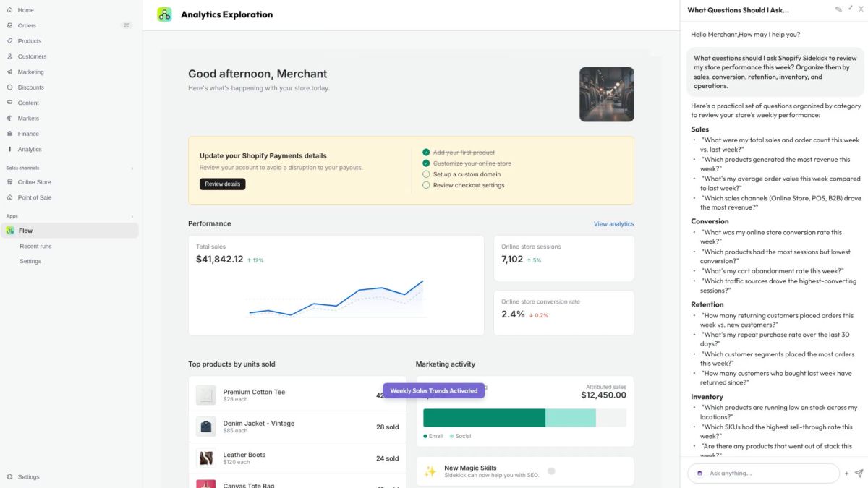Click the 'Update your Shopify Payments details' heading
Screen dimensions: 868x488
tap(263, 155)
